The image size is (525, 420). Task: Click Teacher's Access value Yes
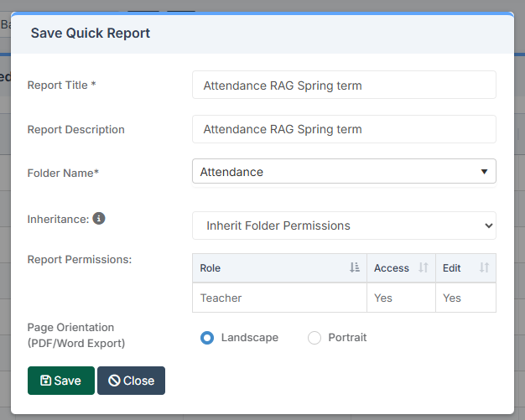382,298
